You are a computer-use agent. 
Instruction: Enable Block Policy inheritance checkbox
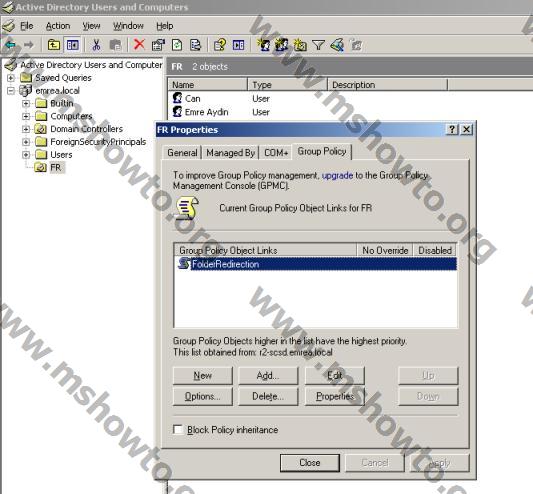click(x=178, y=429)
